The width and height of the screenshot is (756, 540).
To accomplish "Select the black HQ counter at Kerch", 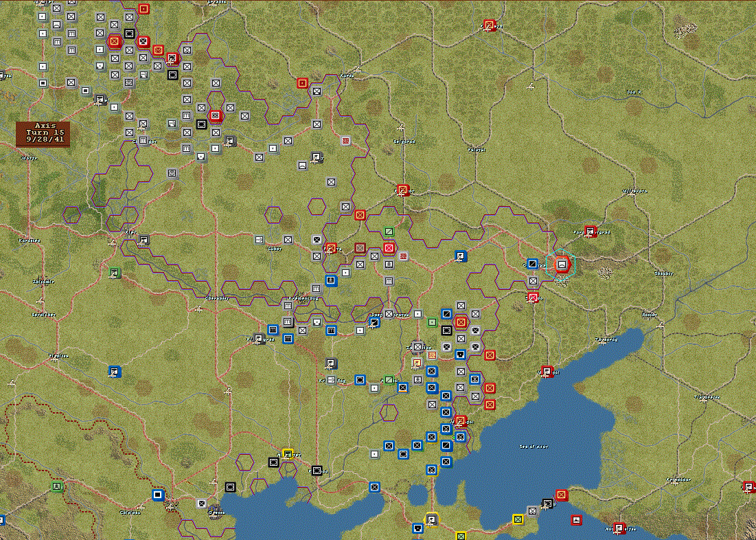I will [547, 504].
